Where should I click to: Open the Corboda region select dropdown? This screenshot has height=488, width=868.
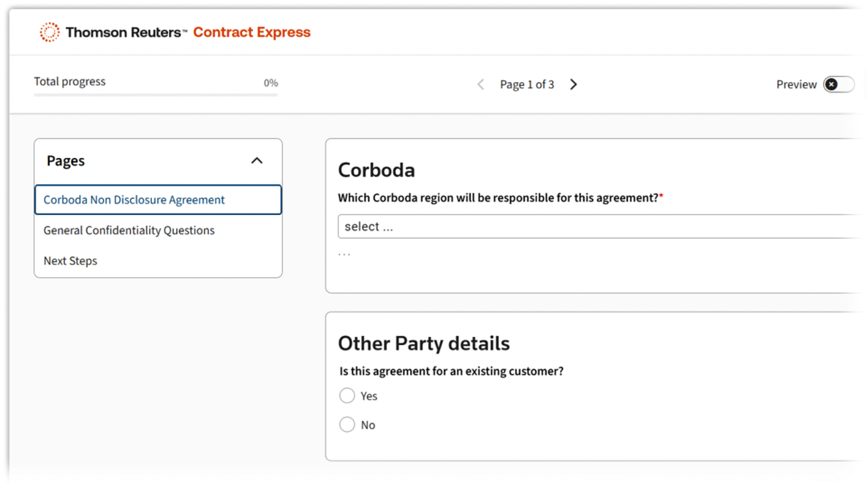(x=600, y=226)
